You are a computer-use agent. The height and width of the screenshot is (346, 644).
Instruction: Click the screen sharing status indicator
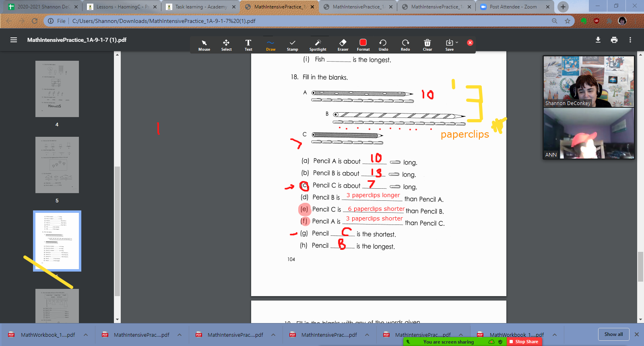(x=448, y=342)
